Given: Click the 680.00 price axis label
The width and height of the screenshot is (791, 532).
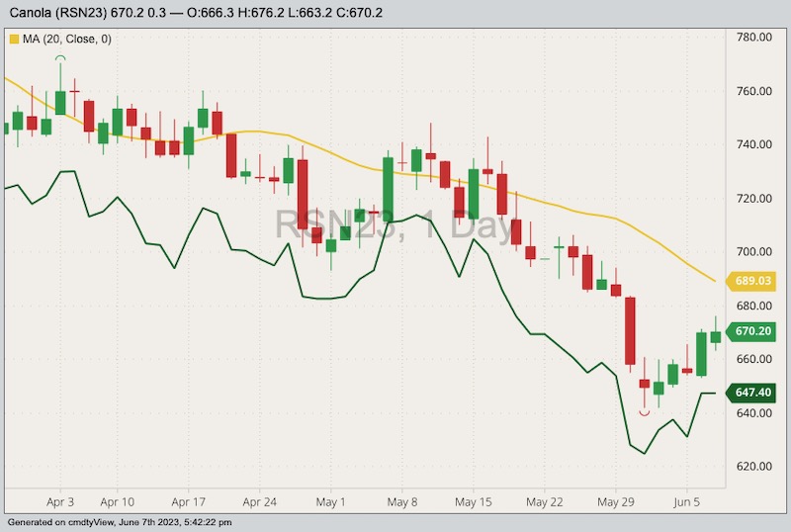Looking at the screenshot, I should tap(753, 306).
